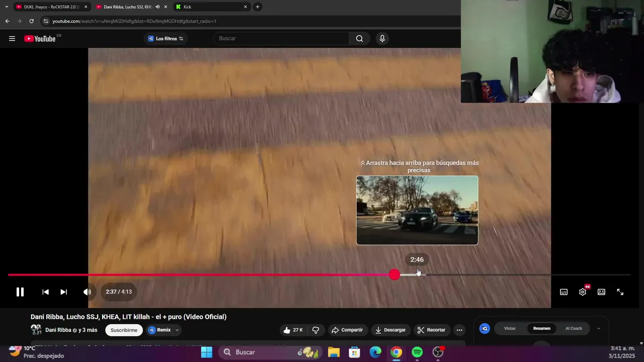Click the Descargar download button
The height and width of the screenshot is (362, 644).
click(390, 330)
